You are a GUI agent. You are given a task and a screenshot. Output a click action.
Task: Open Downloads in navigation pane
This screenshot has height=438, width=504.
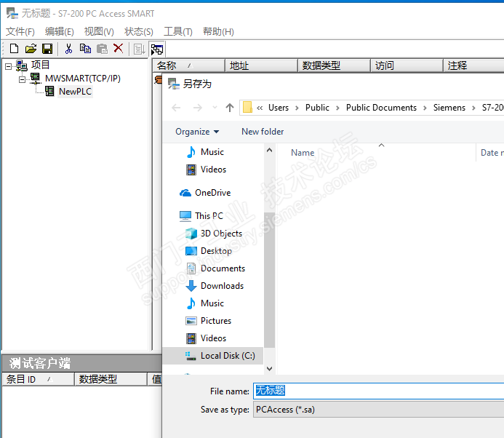tap(215, 285)
